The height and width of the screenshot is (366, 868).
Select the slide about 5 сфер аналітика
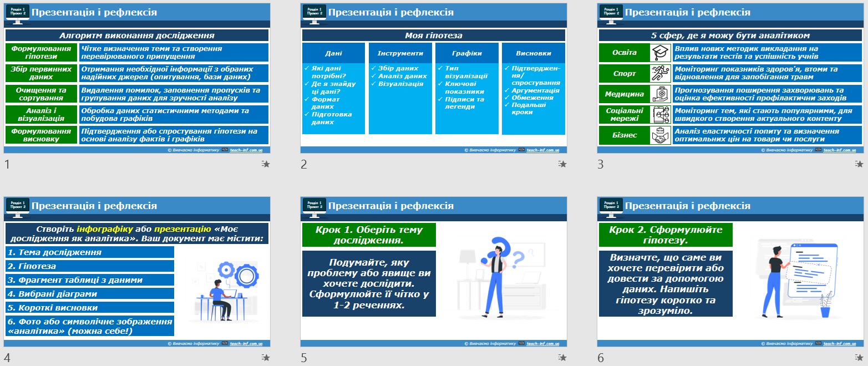(x=730, y=78)
